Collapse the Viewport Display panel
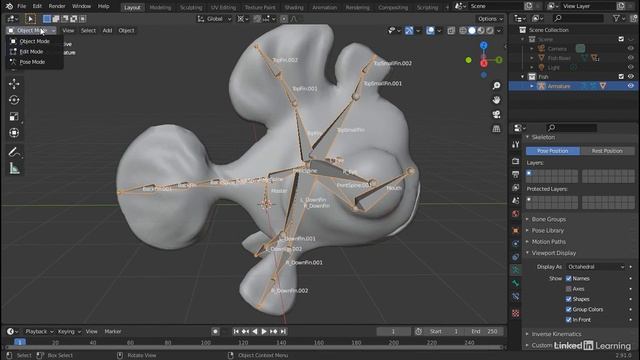This screenshot has width=640, height=360. 553,253
